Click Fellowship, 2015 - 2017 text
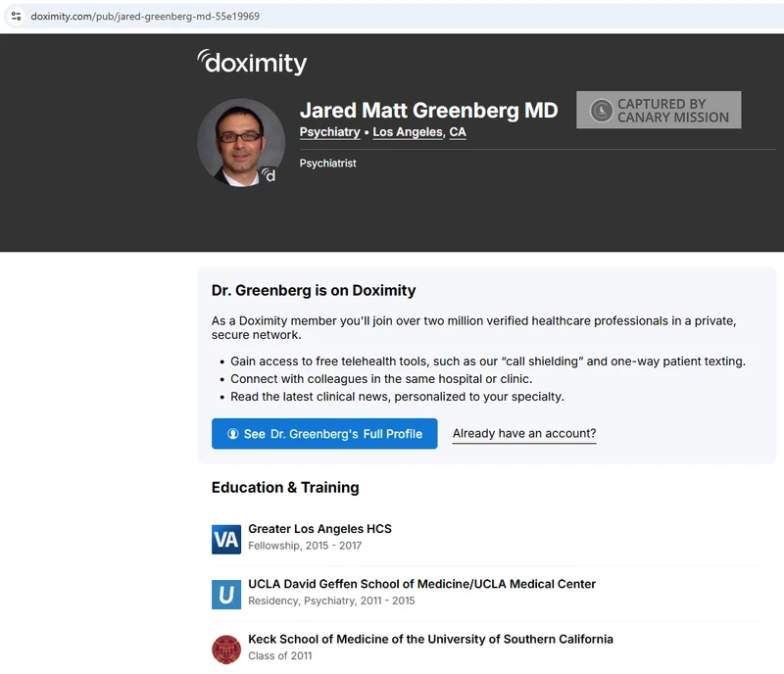Image resolution: width=784 pixels, height=674 pixels. pos(305,546)
